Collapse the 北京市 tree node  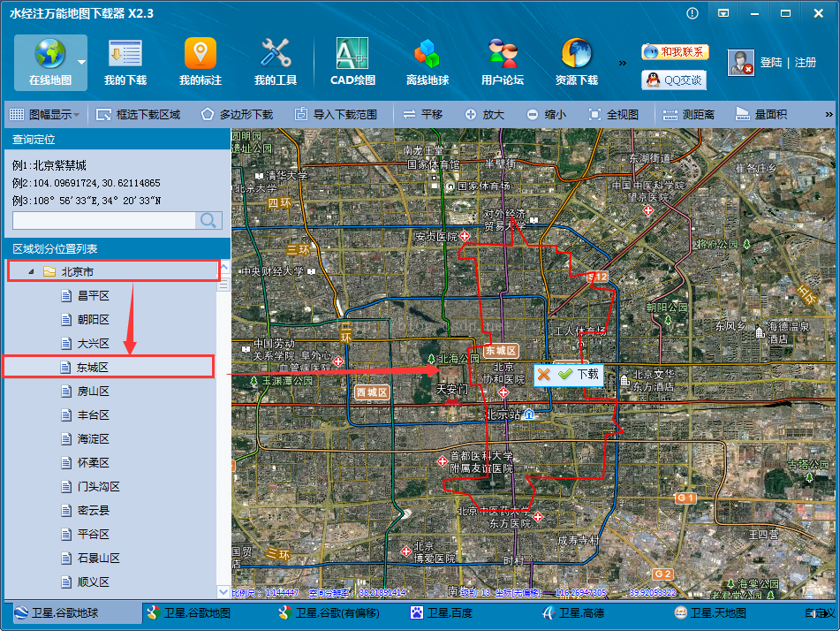coord(31,272)
